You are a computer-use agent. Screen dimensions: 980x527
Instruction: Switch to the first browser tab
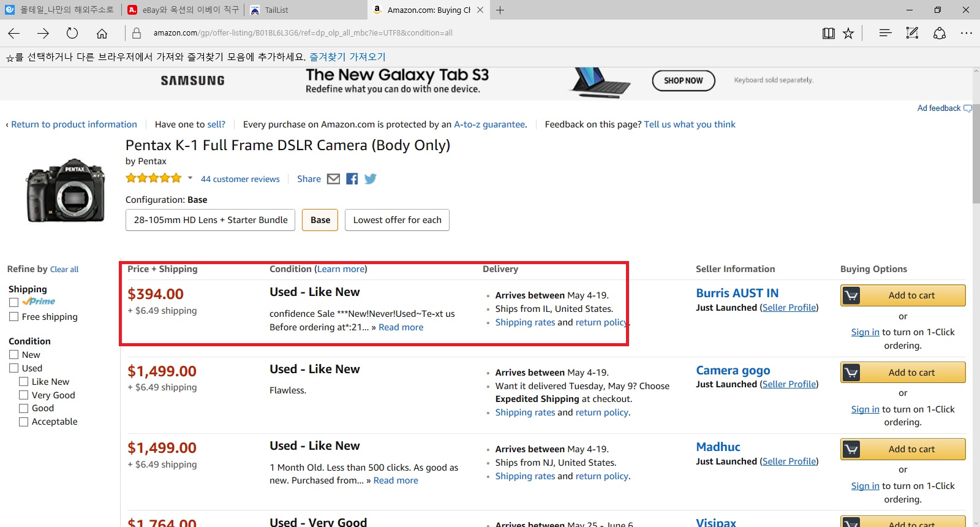coord(60,10)
